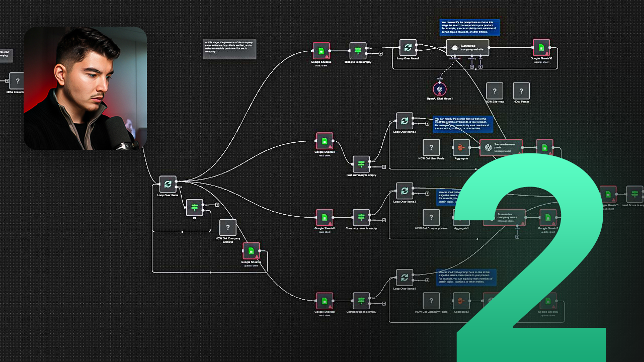Add a node from Loop Over Items3 output
Screen dimensions: 644x362
(427, 194)
